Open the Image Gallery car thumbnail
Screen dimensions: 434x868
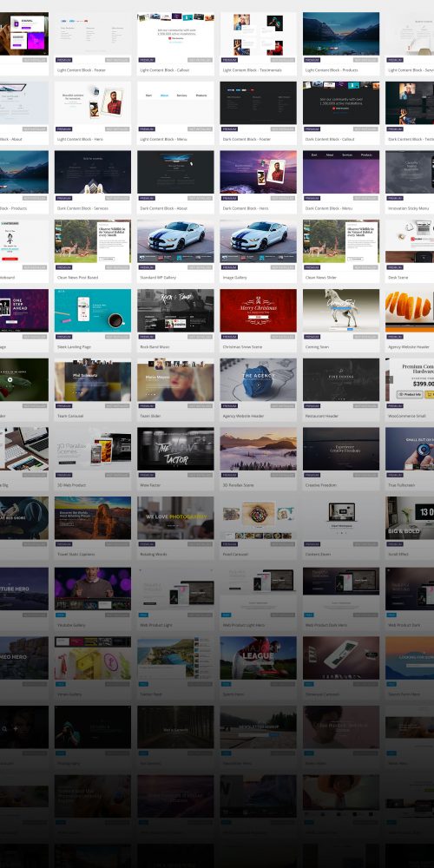point(258,241)
